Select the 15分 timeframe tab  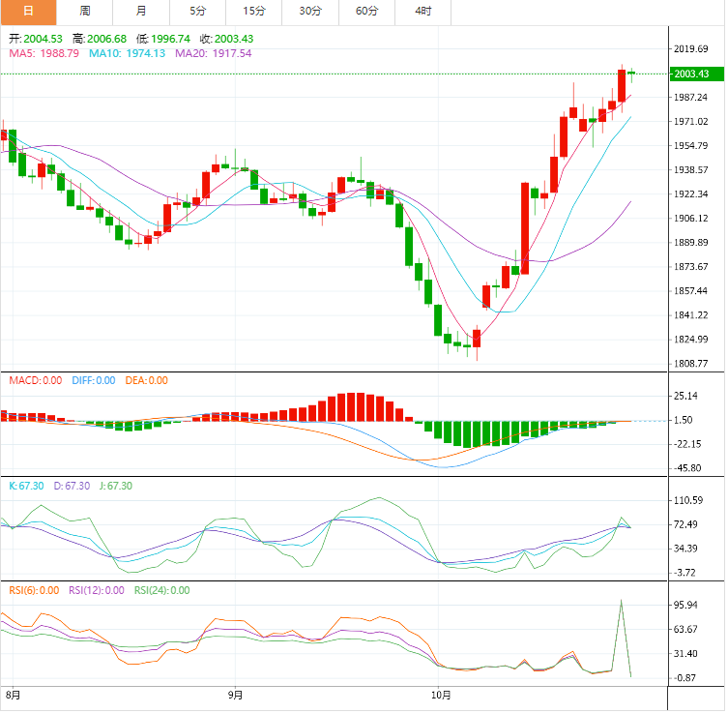pyautogui.click(x=254, y=11)
